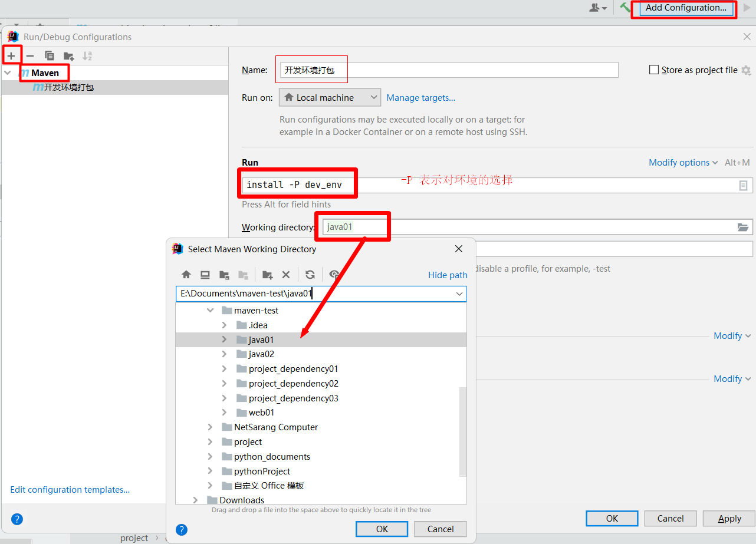Image resolution: width=756 pixels, height=544 pixels.
Task: Open help for Run/Debug Configurations dialog
Action: point(17,519)
